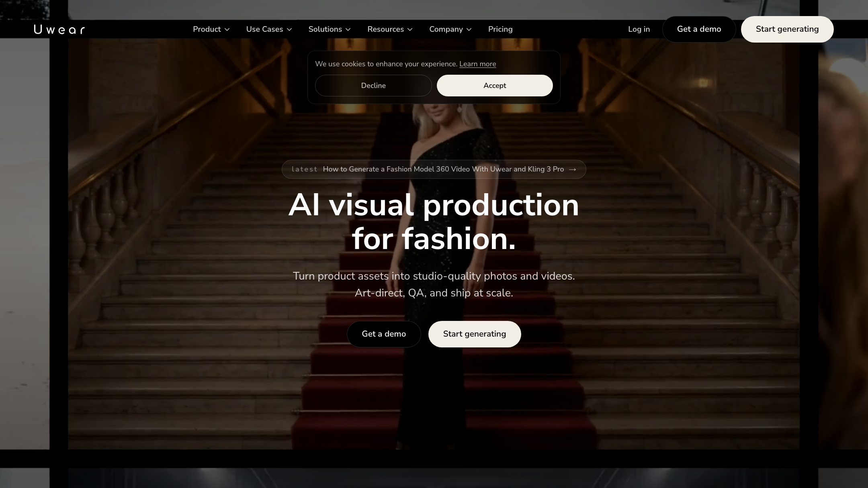This screenshot has width=868, height=488.
Task: Accept cookies
Action: click(495, 86)
